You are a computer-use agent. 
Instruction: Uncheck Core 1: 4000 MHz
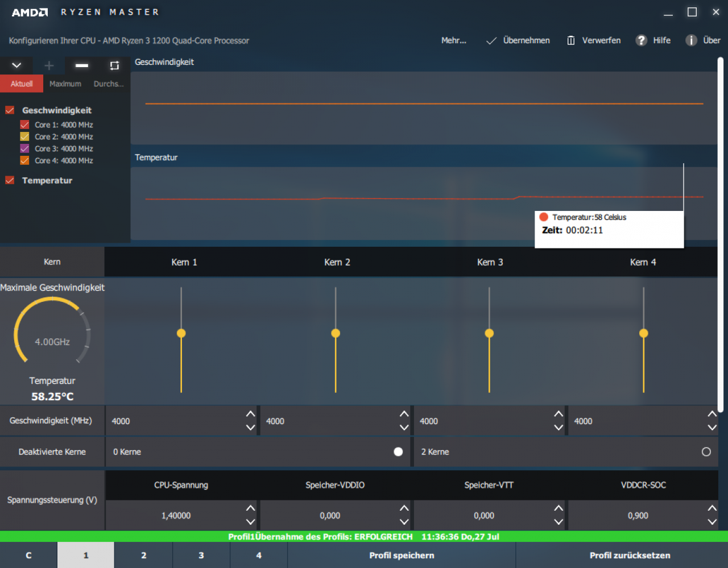point(24,125)
